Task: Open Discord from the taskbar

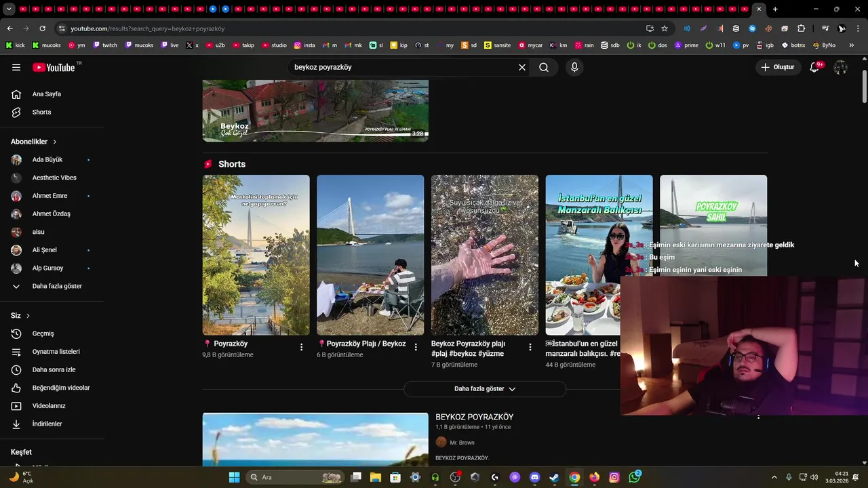Action: click(x=534, y=477)
